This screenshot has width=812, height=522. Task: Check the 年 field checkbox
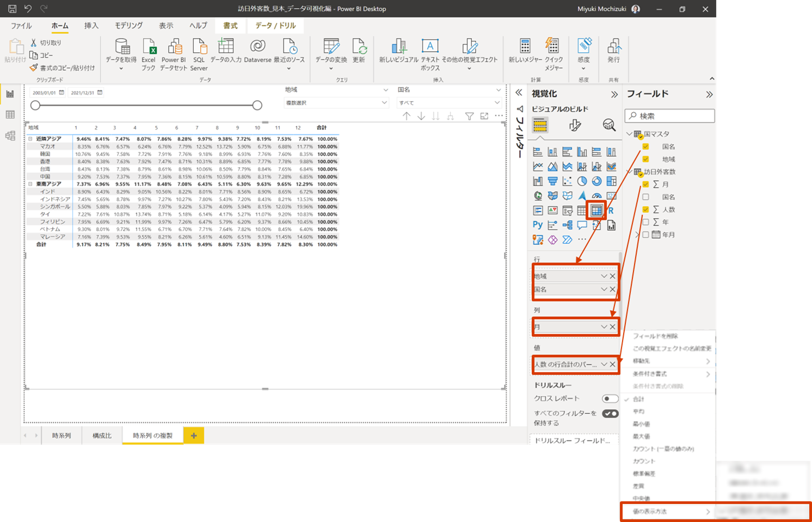645,222
